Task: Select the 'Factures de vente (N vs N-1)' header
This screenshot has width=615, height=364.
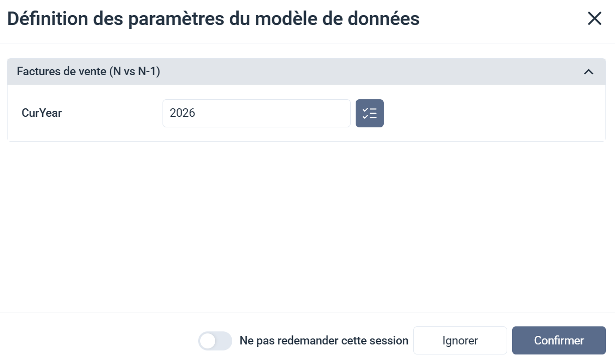Action: (88, 71)
